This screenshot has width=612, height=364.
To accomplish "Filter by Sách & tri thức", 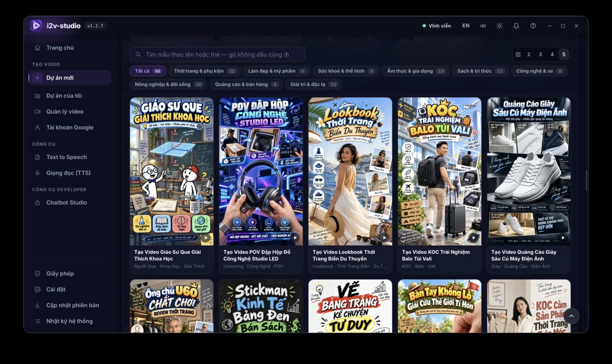I will pos(480,71).
